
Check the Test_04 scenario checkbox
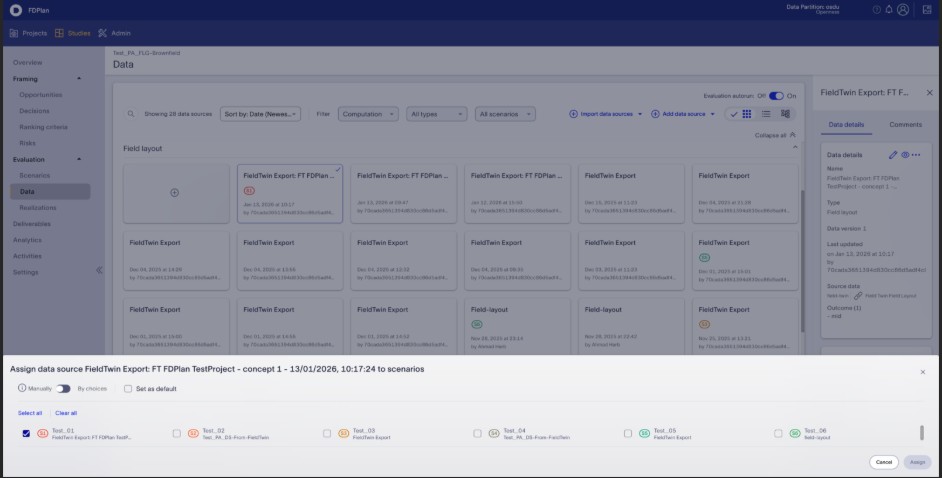click(477, 433)
